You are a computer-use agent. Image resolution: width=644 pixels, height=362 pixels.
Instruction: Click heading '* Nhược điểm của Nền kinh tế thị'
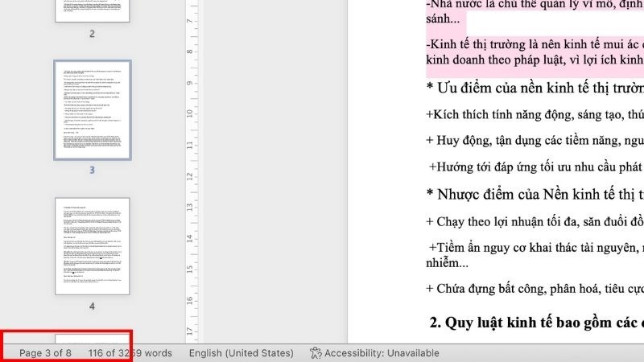[535, 194]
